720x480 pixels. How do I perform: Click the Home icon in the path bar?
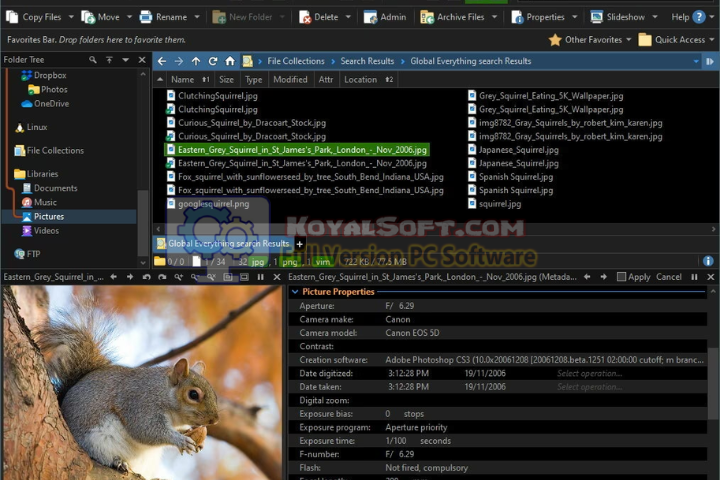click(230, 61)
